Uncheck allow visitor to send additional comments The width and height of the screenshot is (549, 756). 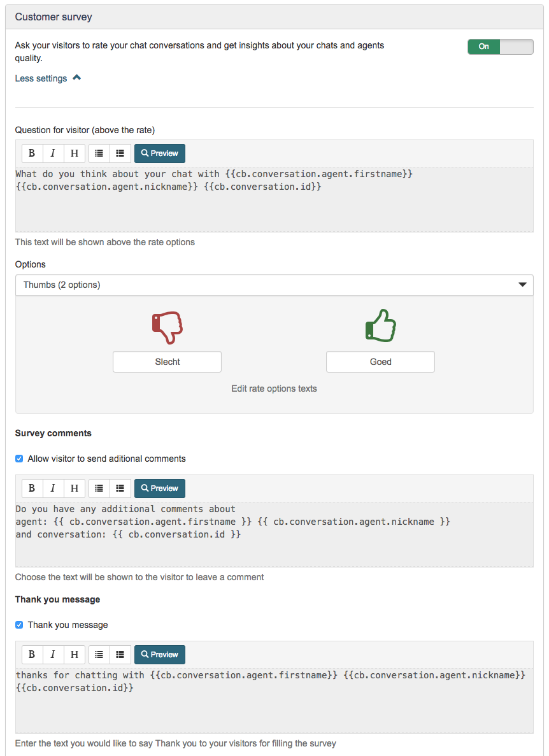coord(19,458)
